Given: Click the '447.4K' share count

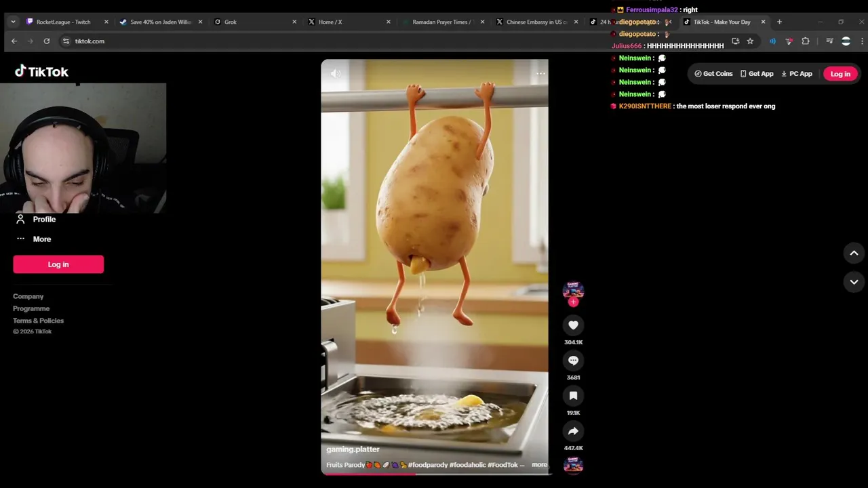Looking at the screenshot, I should coord(573,448).
